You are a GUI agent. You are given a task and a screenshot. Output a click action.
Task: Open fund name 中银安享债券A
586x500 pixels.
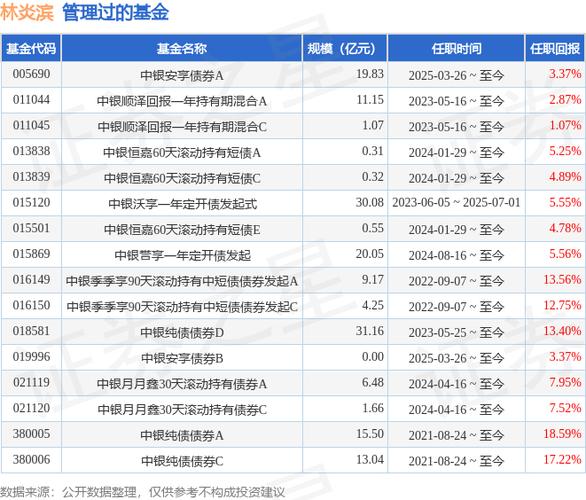point(182,75)
